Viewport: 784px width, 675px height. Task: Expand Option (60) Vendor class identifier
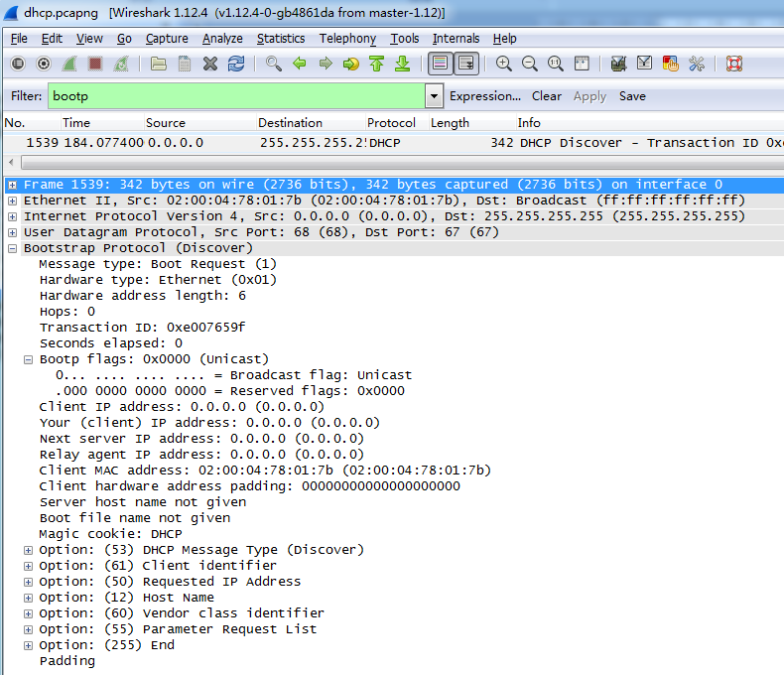pos(29,613)
